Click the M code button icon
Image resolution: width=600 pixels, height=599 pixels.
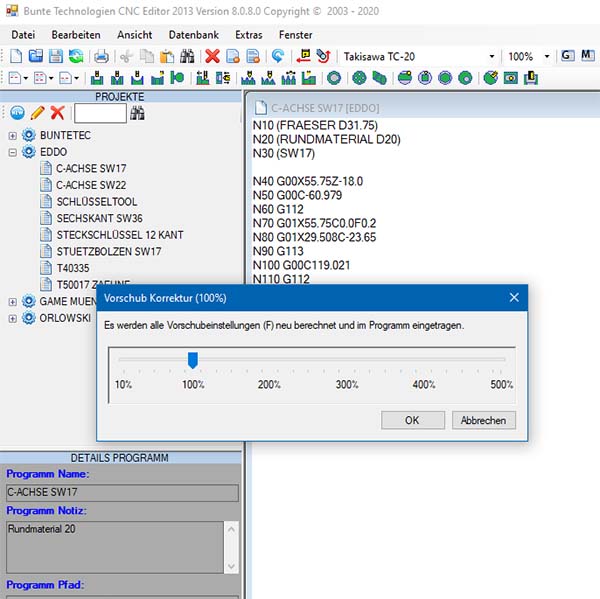click(588, 56)
